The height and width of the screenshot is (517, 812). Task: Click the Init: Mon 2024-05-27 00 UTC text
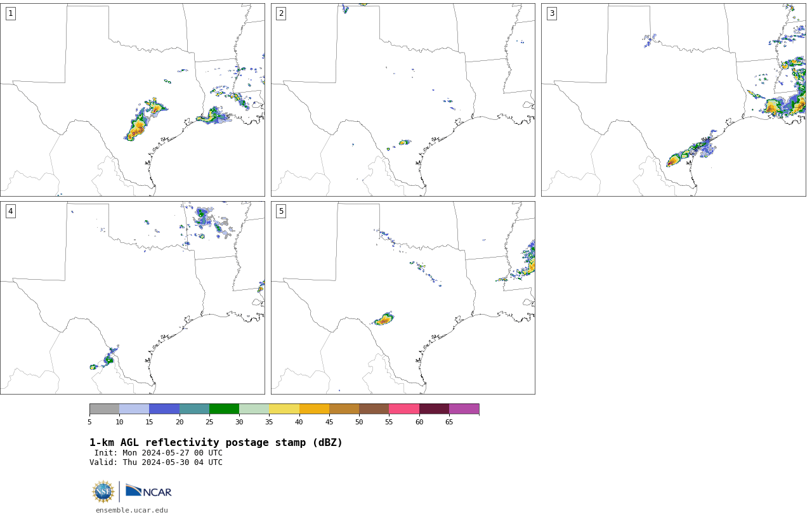(159, 453)
